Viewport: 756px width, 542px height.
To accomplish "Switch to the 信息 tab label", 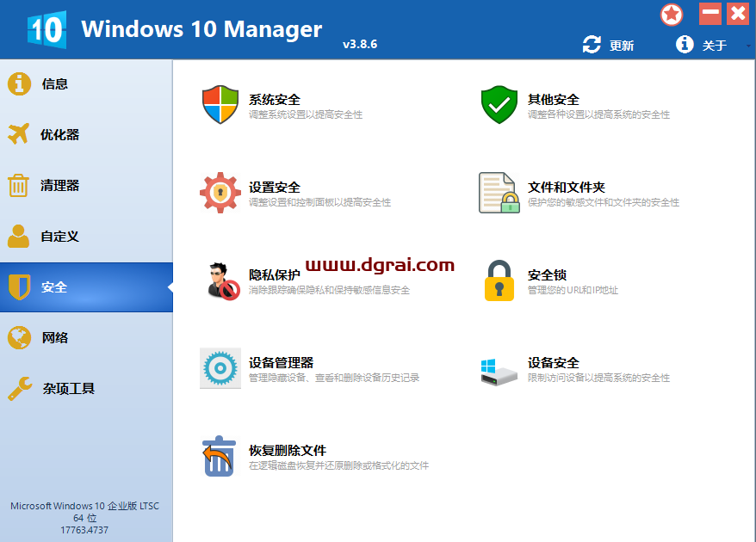I will point(54,83).
